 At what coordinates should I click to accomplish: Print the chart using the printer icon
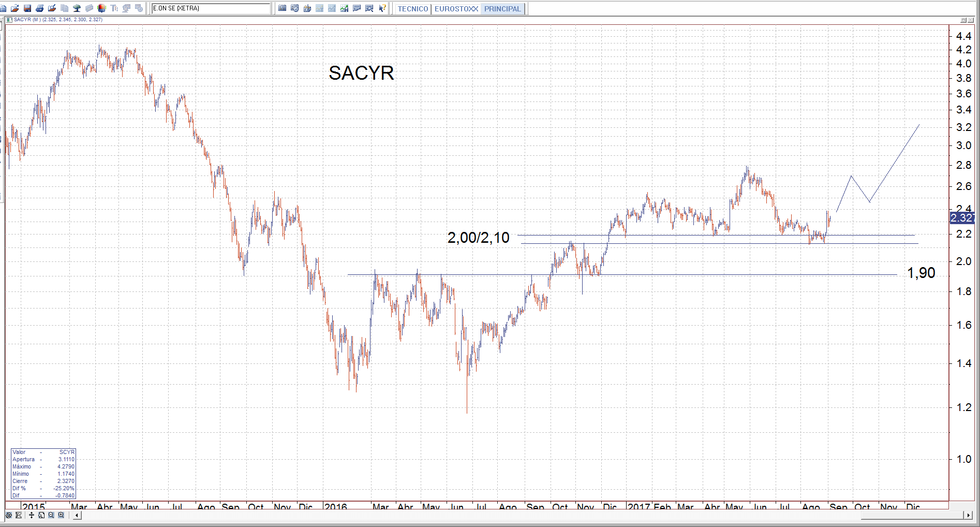tap(40, 8)
